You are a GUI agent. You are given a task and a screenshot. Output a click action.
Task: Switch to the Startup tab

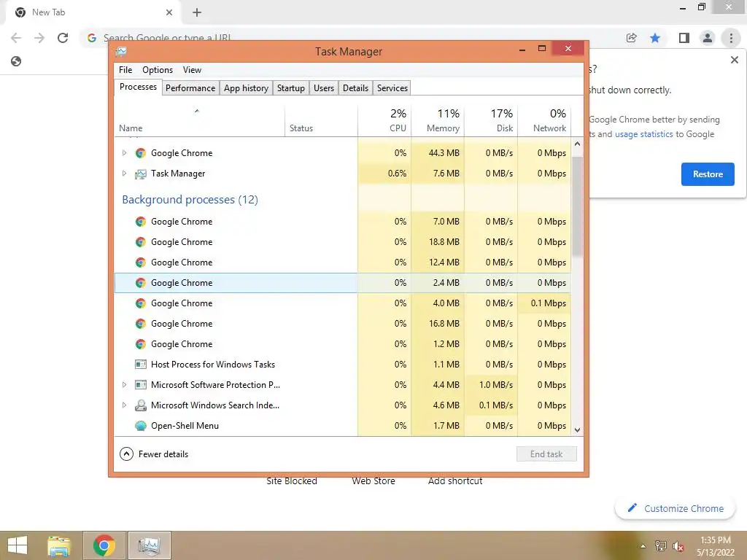291,88
